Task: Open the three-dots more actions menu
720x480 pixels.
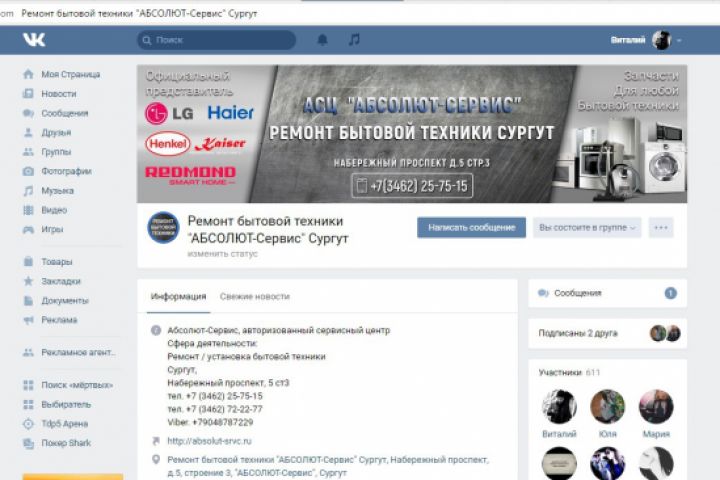Action: coord(661,227)
